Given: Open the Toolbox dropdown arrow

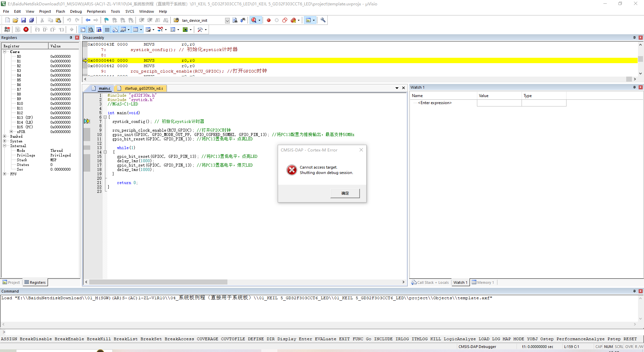Looking at the screenshot, I should coord(206,30).
